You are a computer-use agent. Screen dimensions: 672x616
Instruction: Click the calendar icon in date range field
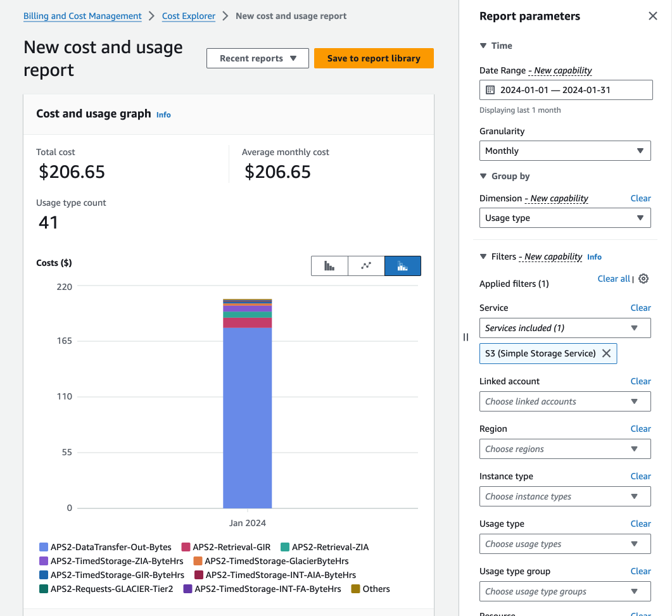point(490,90)
